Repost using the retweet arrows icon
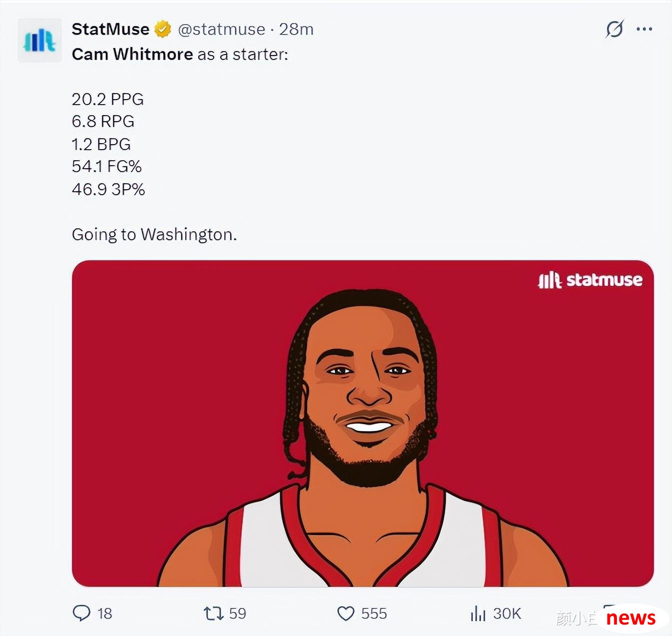Viewport: 672px width, 636px height. [x=213, y=613]
